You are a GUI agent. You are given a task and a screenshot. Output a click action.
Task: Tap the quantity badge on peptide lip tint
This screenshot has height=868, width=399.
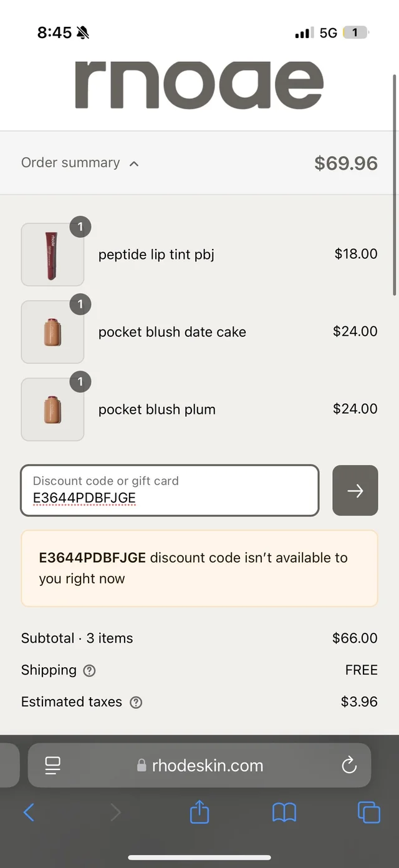pos(80,227)
